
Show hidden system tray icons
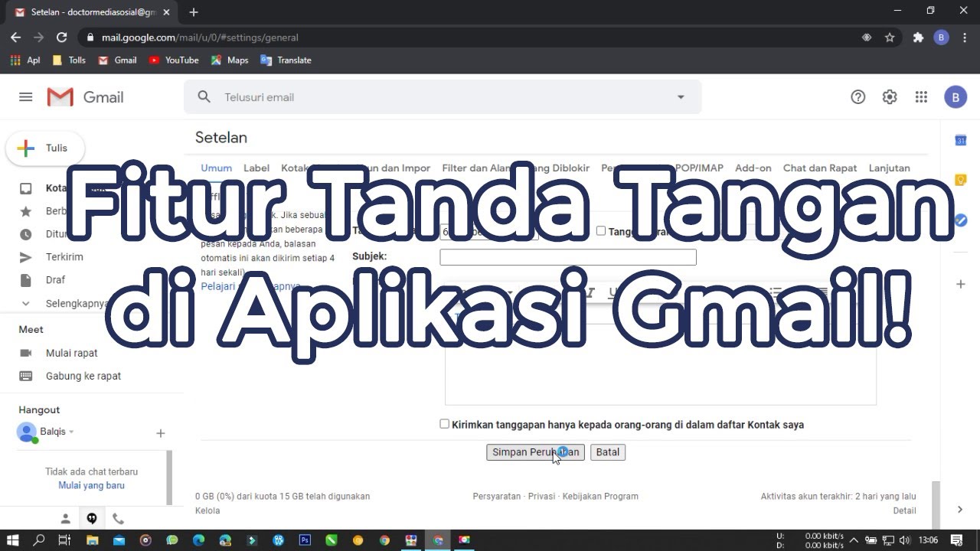tap(854, 540)
